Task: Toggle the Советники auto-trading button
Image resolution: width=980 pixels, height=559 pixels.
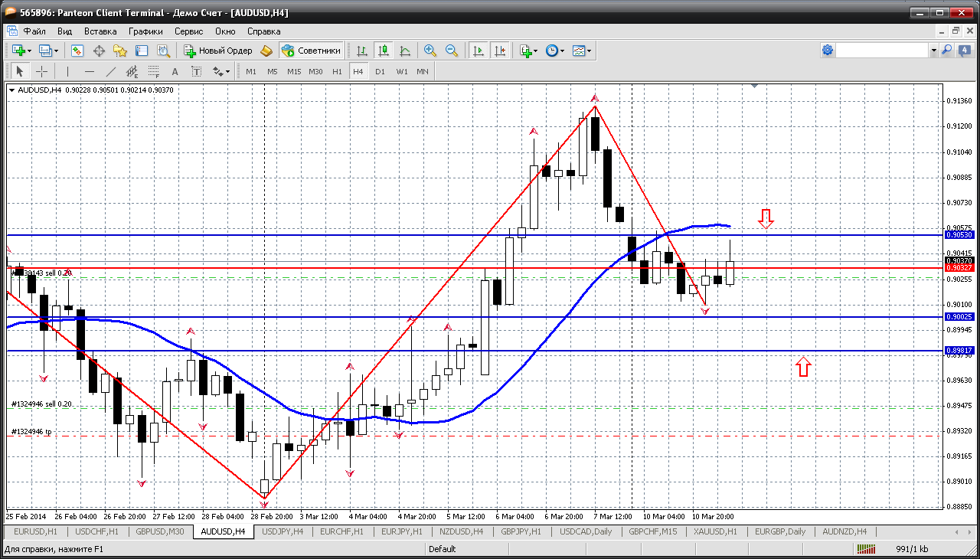Action: click(312, 51)
